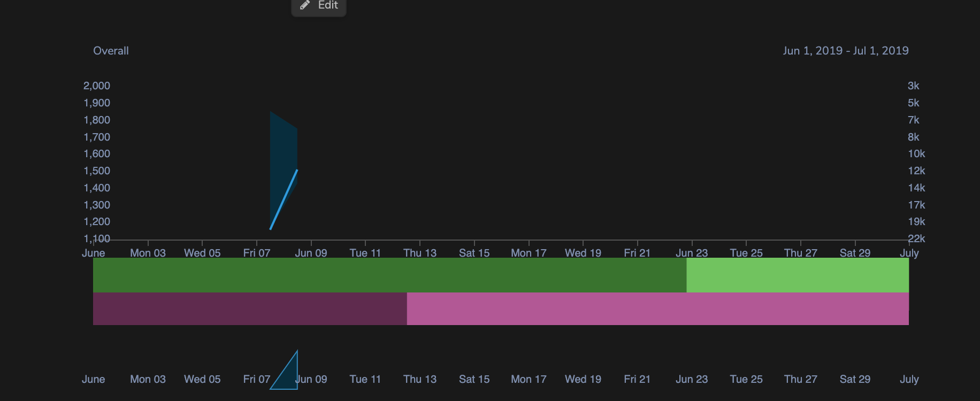Image resolution: width=980 pixels, height=401 pixels.
Task: Click the upper axis Jun 23 tick label
Action: [692, 253]
